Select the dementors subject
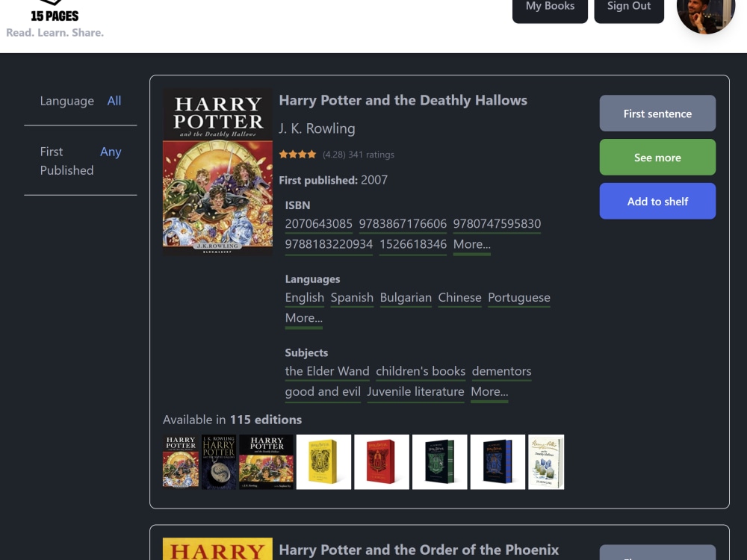The width and height of the screenshot is (747, 560). (x=502, y=371)
